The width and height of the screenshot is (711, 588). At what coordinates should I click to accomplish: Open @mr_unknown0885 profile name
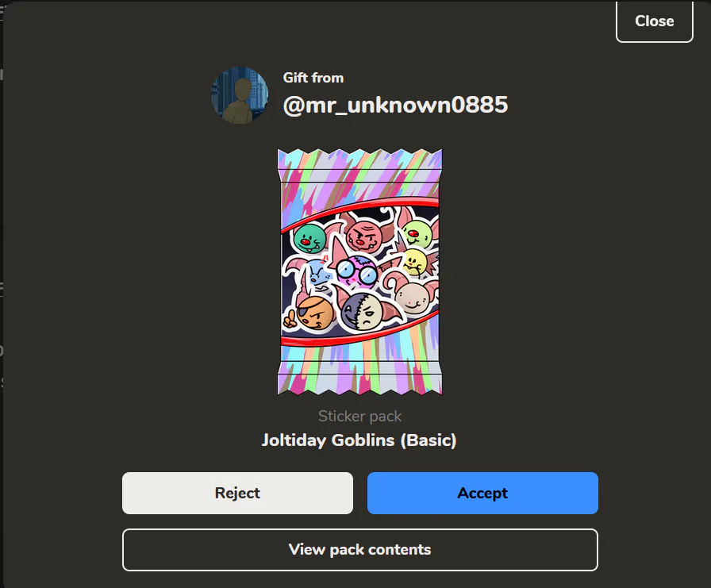pos(395,106)
